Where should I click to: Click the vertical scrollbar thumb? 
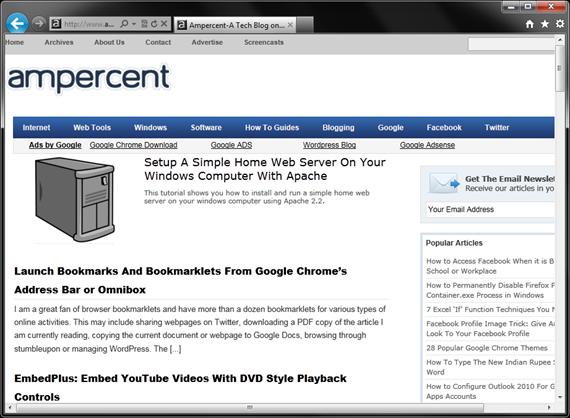pyautogui.click(x=560, y=69)
